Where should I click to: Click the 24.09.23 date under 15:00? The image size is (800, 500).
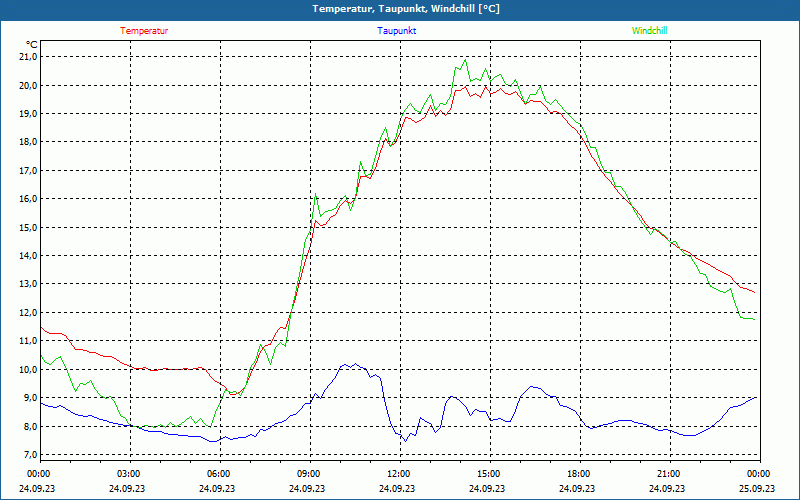[x=488, y=488]
